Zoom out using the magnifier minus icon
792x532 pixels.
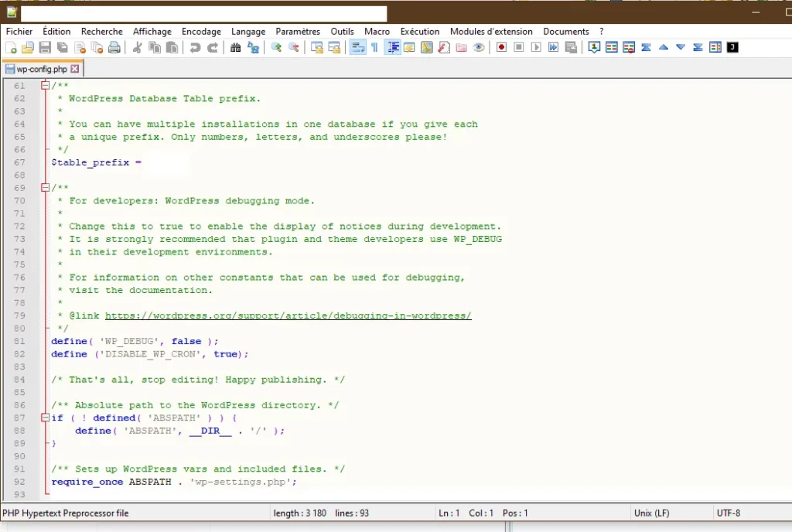pyautogui.click(x=293, y=47)
